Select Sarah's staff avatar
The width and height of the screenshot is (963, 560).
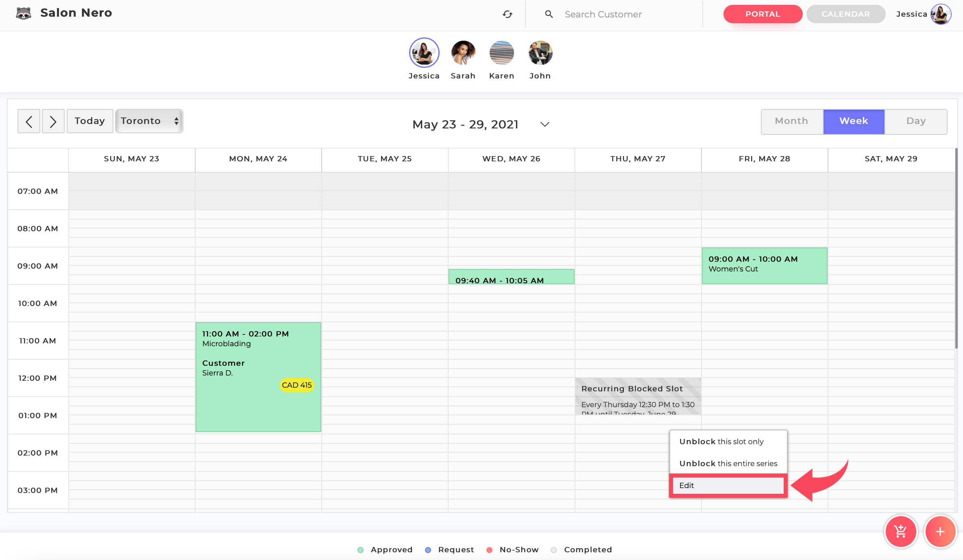(463, 53)
